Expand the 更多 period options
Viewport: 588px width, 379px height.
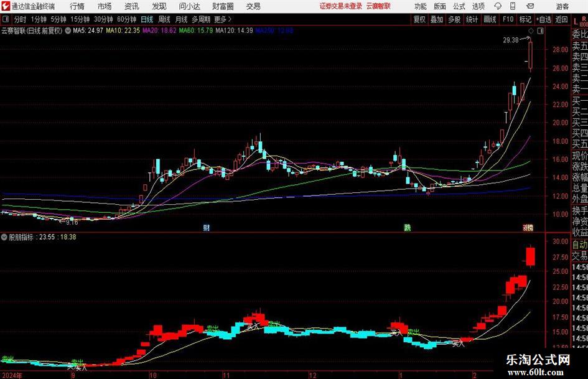[x=223, y=19]
